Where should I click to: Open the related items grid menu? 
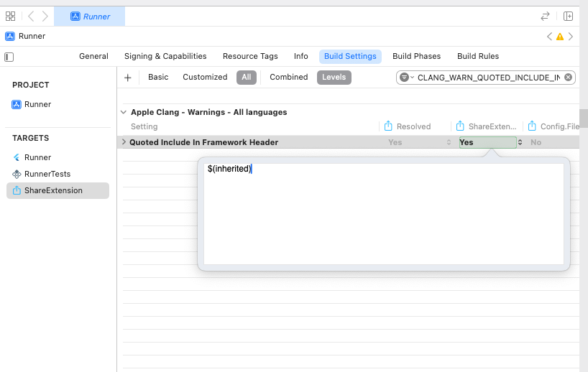(11, 16)
